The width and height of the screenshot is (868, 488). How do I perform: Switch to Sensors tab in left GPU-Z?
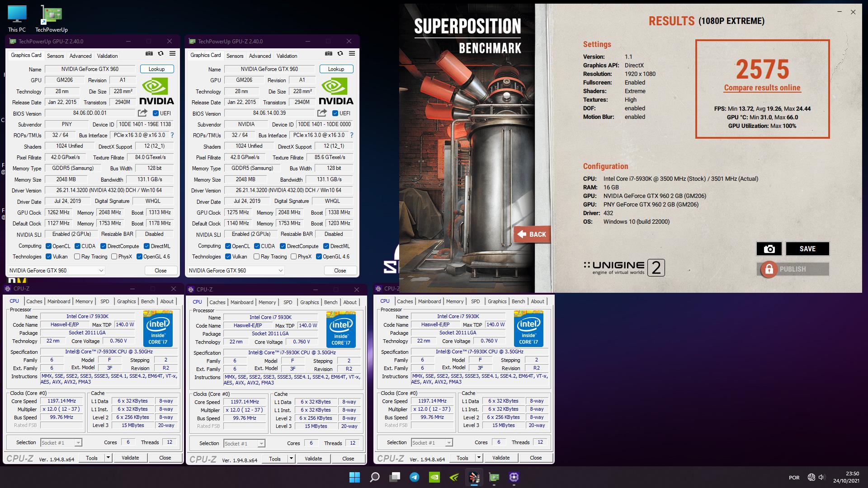[x=56, y=56]
